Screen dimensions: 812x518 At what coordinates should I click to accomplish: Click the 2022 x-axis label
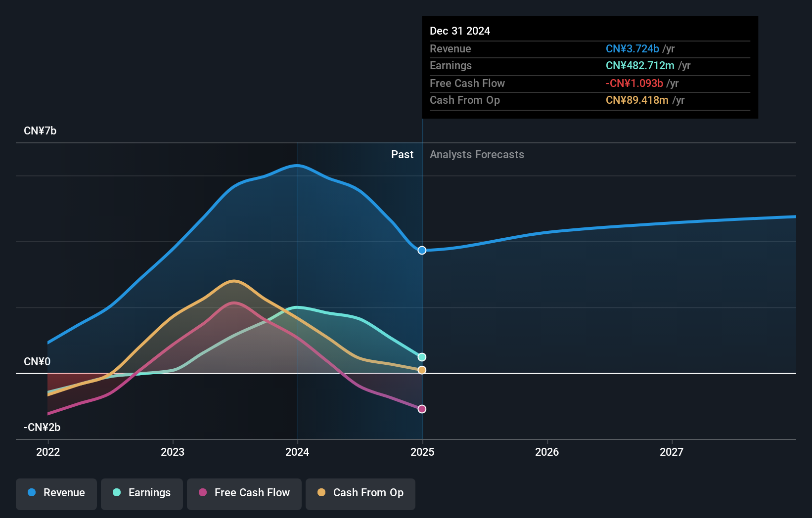(48, 452)
